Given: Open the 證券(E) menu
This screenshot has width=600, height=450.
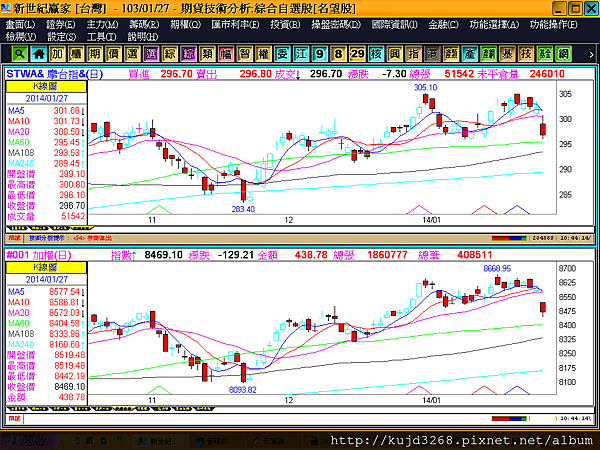Looking at the screenshot, I should coord(60,25).
